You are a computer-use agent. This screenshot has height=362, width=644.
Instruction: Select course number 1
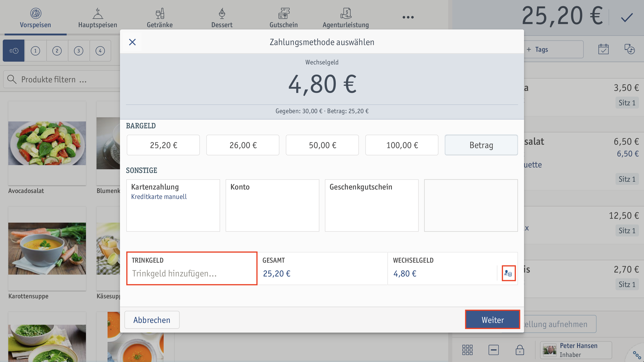(x=35, y=51)
